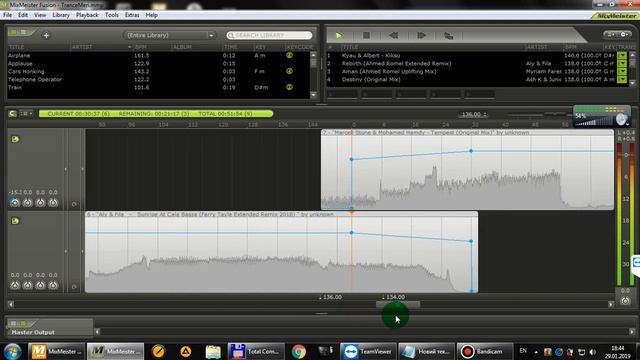Click the small circular button on bottom track
Image resolution: width=640 pixels, height=360 pixels.
pyautogui.click(x=74, y=287)
